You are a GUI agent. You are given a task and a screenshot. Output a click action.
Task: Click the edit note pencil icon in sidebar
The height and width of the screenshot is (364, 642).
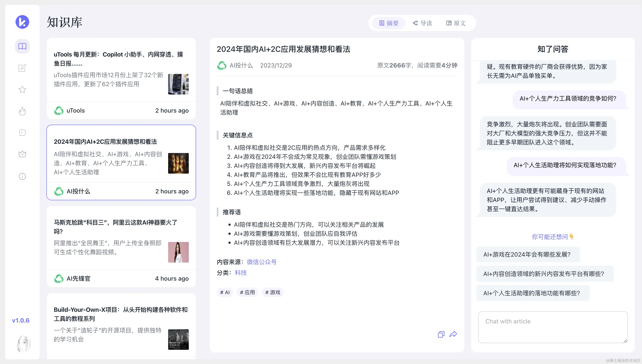tap(22, 68)
